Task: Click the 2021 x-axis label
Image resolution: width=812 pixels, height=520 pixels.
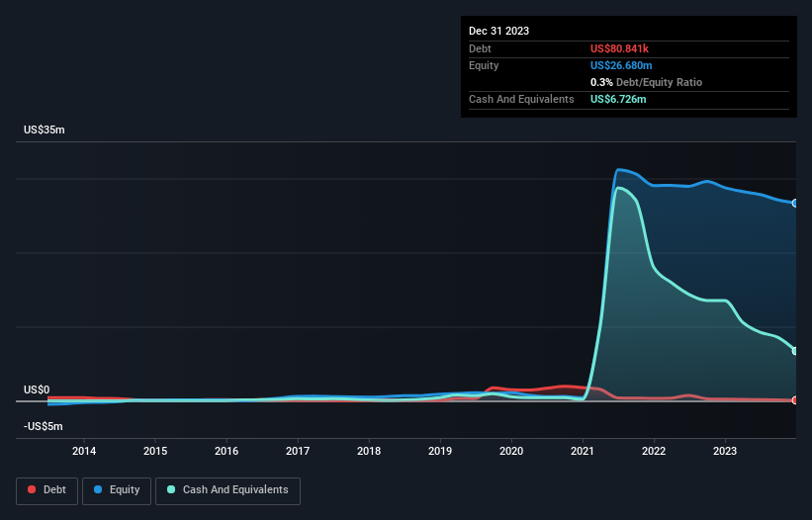Action: [x=583, y=451]
